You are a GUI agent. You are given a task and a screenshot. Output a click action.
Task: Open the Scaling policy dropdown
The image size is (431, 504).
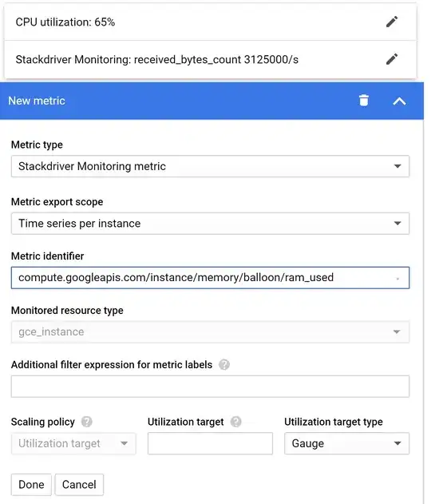(73, 443)
